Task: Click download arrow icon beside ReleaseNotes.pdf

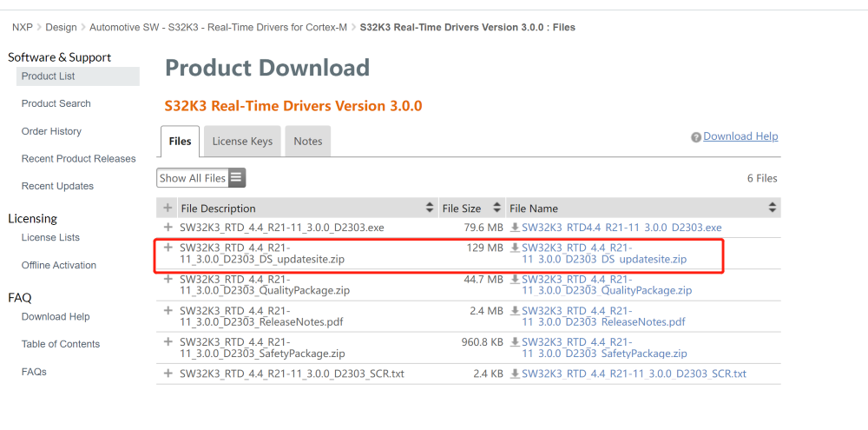Action: coord(515,311)
